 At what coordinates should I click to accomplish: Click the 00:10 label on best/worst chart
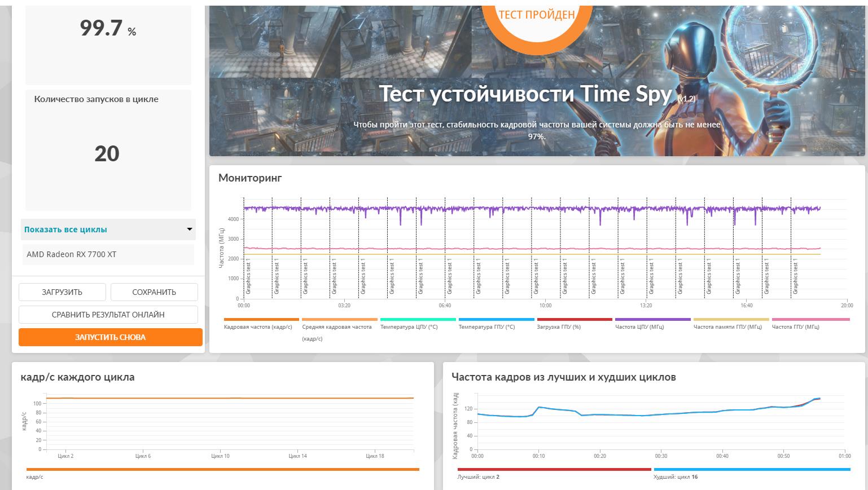point(538,456)
